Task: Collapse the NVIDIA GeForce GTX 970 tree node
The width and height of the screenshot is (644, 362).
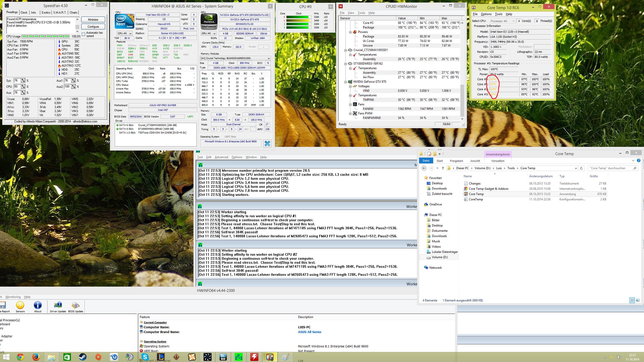Action: pos(345,82)
